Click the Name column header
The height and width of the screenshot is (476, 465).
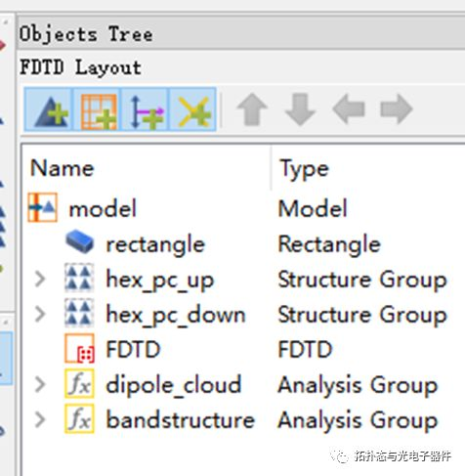[62, 168]
